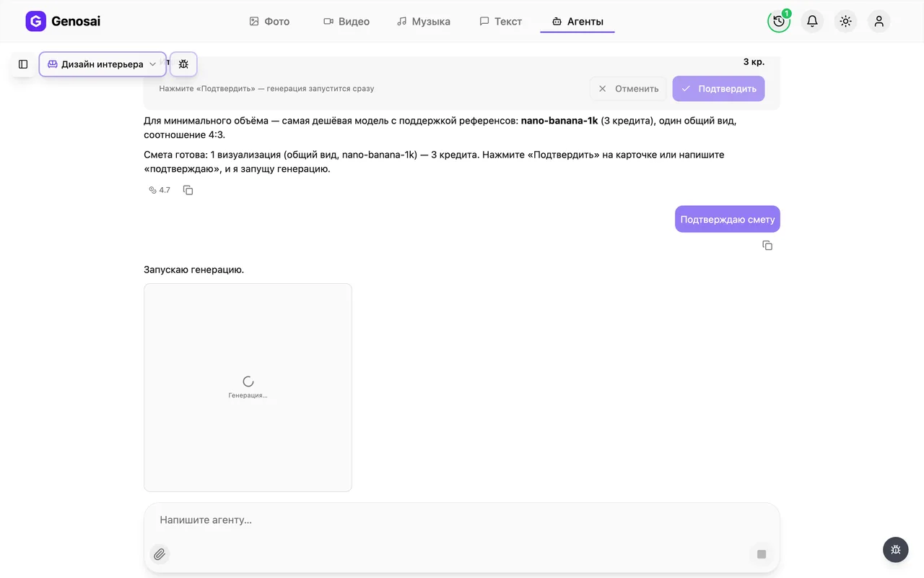This screenshot has width=924, height=578.
Task: Switch to the Видео tab
Action: (346, 22)
